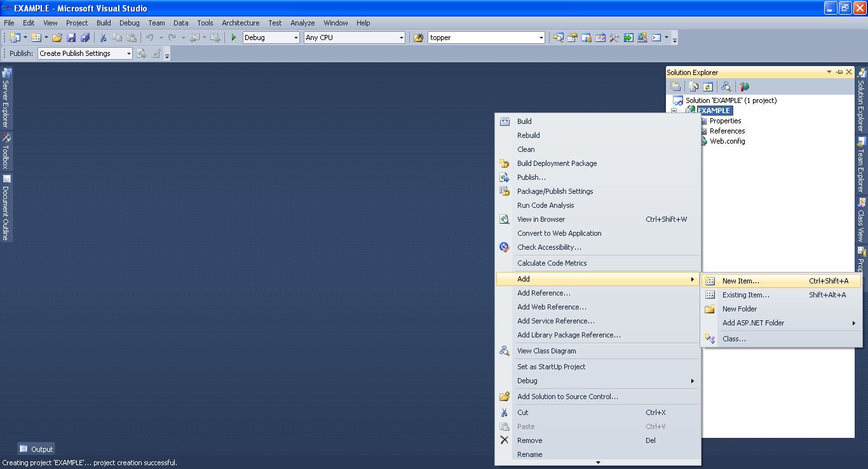
Task: Choose New Item from the Add submenu
Action: tap(740, 280)
